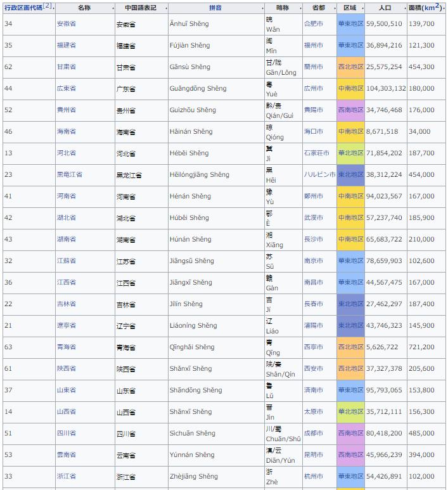Sort by 区域 column header
448x490 pixels.
point(350,8)
